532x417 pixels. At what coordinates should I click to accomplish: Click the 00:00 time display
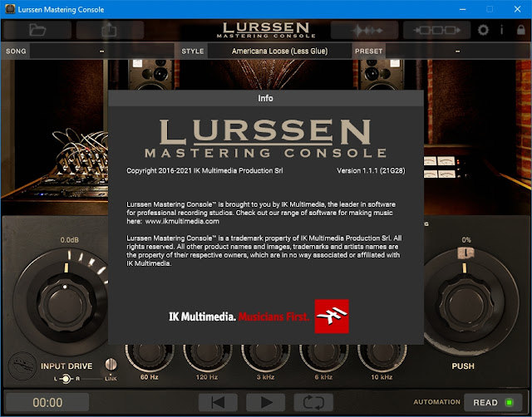[47, 402]
